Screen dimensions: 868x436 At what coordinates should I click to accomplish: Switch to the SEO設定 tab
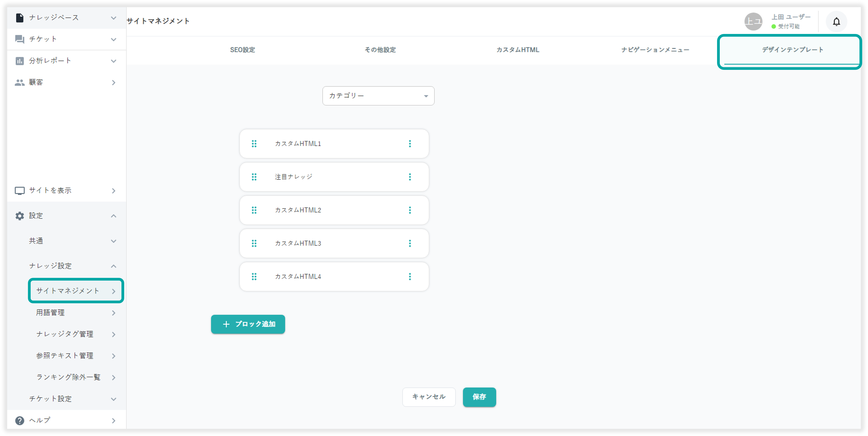tap(242, 50)
